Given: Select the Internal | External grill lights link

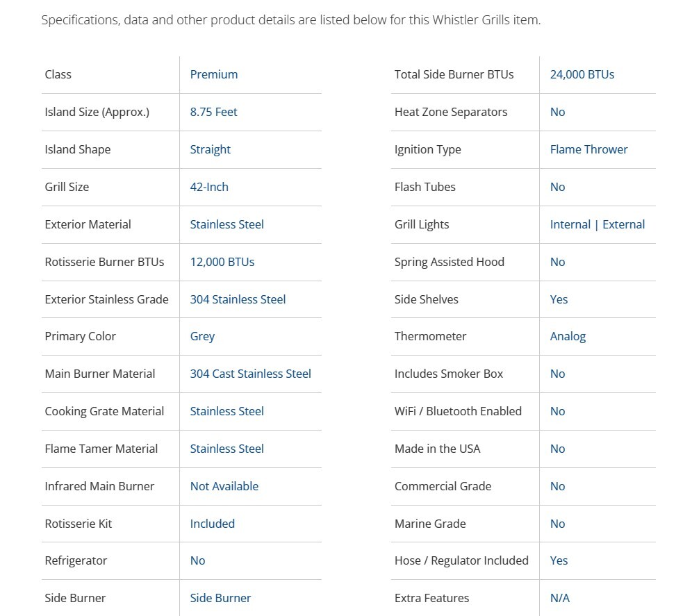Looking at the screenshot, I should (597, 224).
